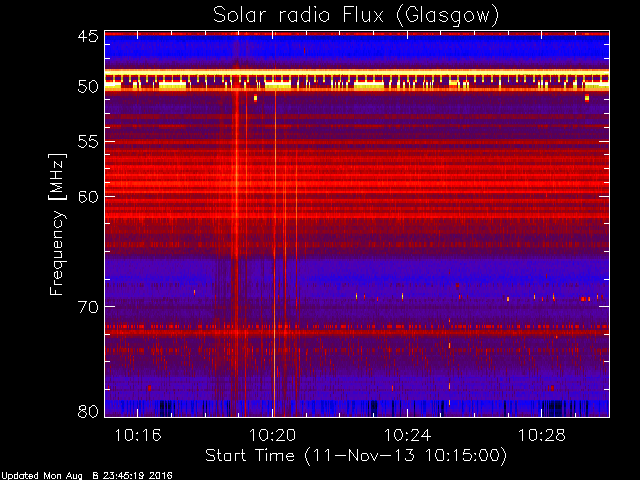This screenshot has width=640, height=480.
Task: Click the 70 MHz frequency axis label
Action: [88, 307]
